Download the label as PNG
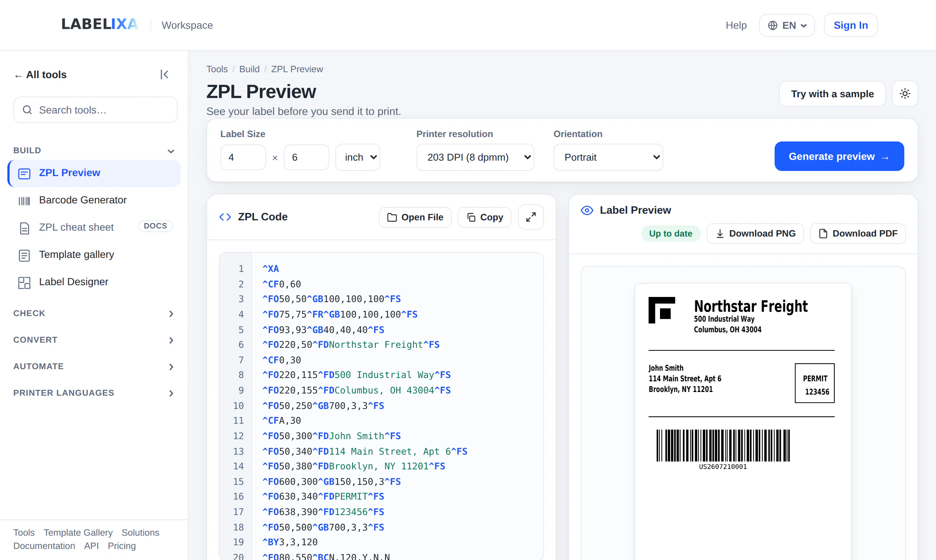The width and height of the screenshot is (936, 560). click(755, 234)
